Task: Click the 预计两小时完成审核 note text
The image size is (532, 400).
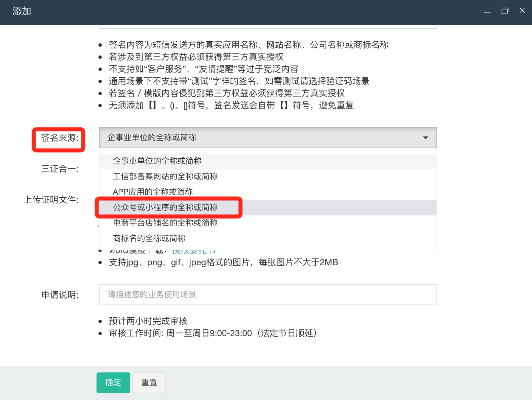Action: coord(148,321)
